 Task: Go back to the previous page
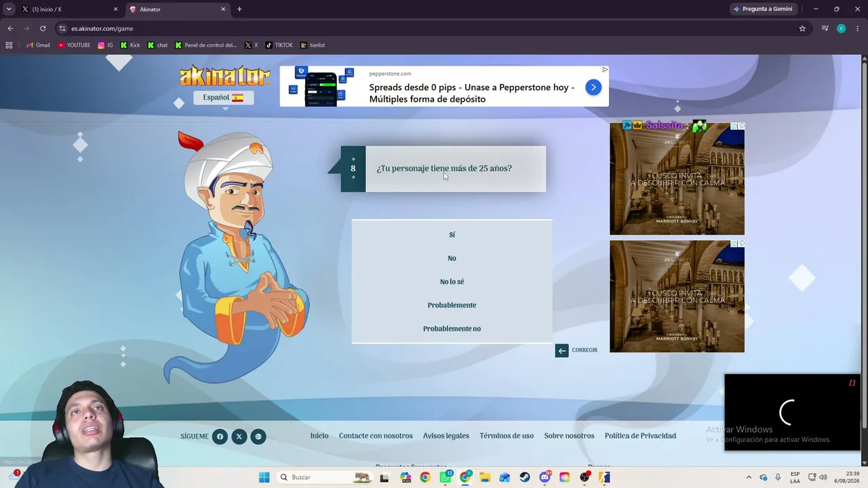click(10, 28)
